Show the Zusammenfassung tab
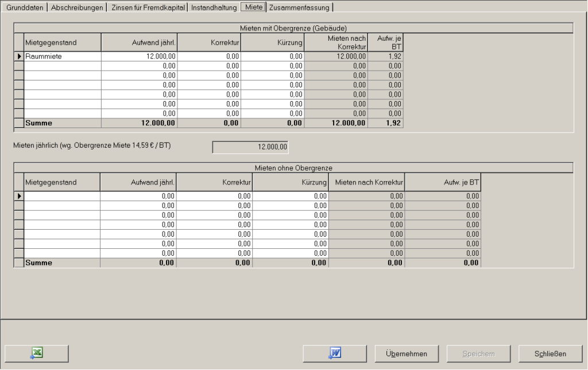The width and height of the screenshot is (588, 370). 300,7
